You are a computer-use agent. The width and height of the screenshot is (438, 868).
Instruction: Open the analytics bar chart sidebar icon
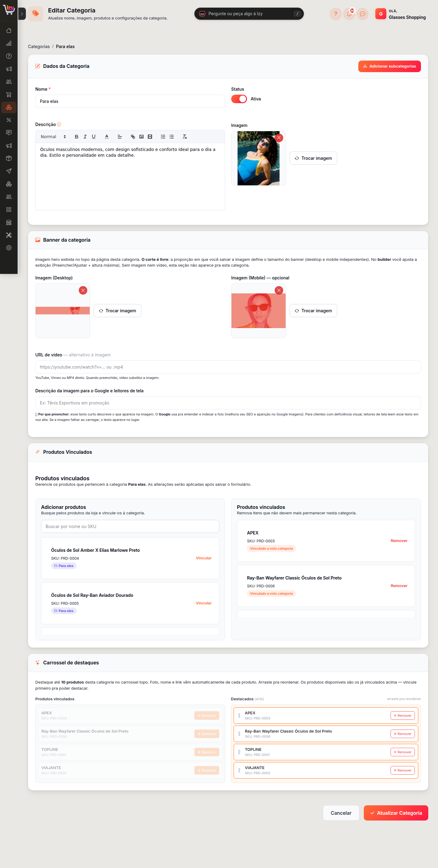tap(9, 44)
